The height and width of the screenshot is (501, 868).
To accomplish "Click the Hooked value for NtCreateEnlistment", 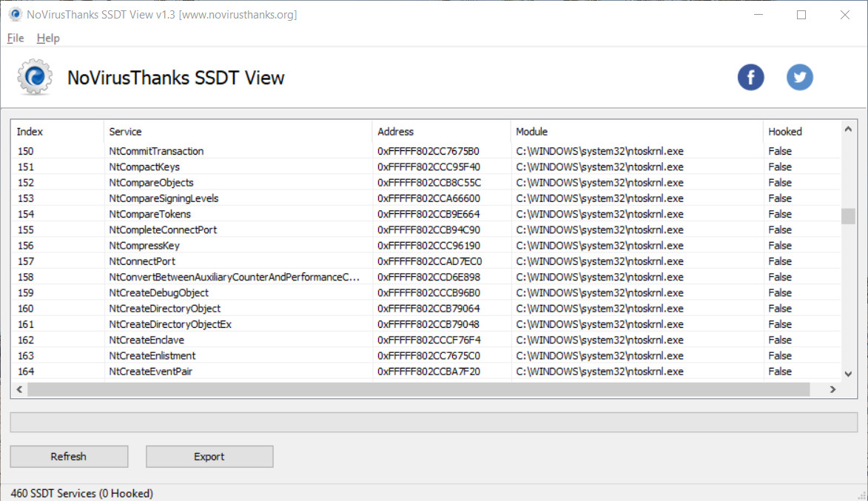I will tap(779, 356).
